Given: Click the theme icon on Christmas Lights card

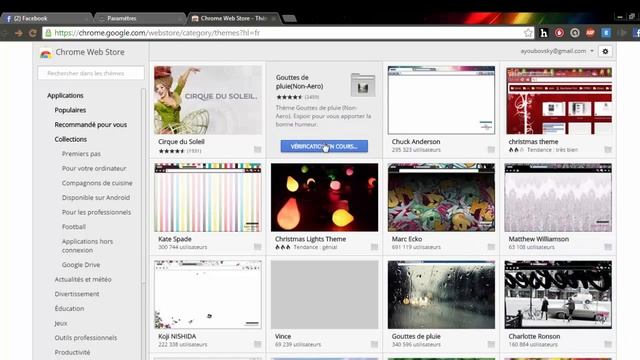Looking at the screenshot, I should click(374, 247).
